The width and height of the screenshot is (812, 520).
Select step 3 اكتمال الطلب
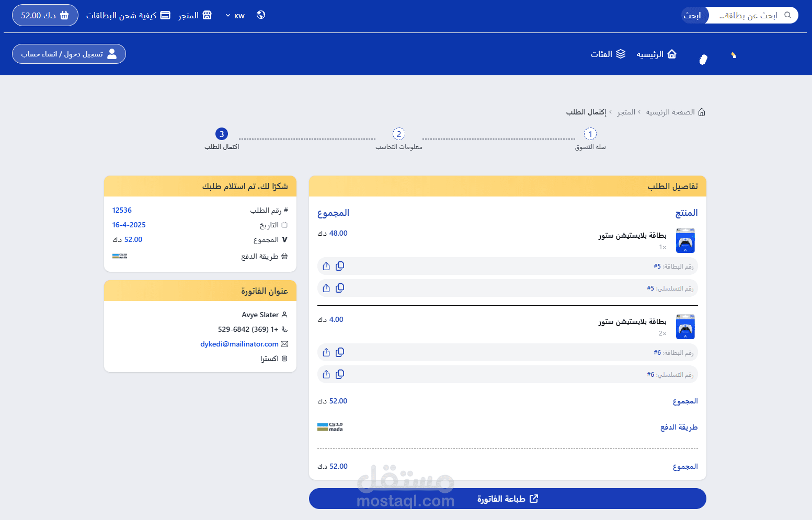[x=222, y=139]
